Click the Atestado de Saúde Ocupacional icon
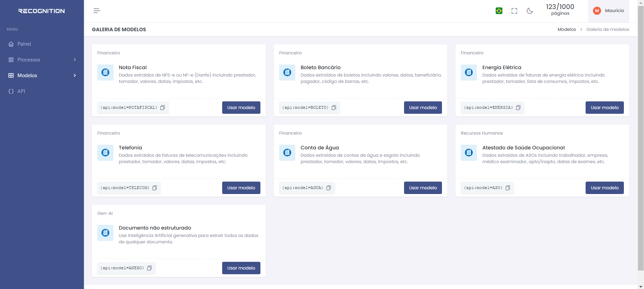 pos(469,153)
